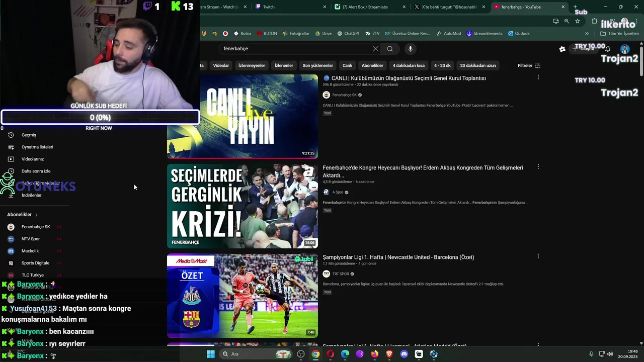Viewport: 644px width, 362px height.
Task: Open the Filtreler filter panel
Action: tap(529, 65)
